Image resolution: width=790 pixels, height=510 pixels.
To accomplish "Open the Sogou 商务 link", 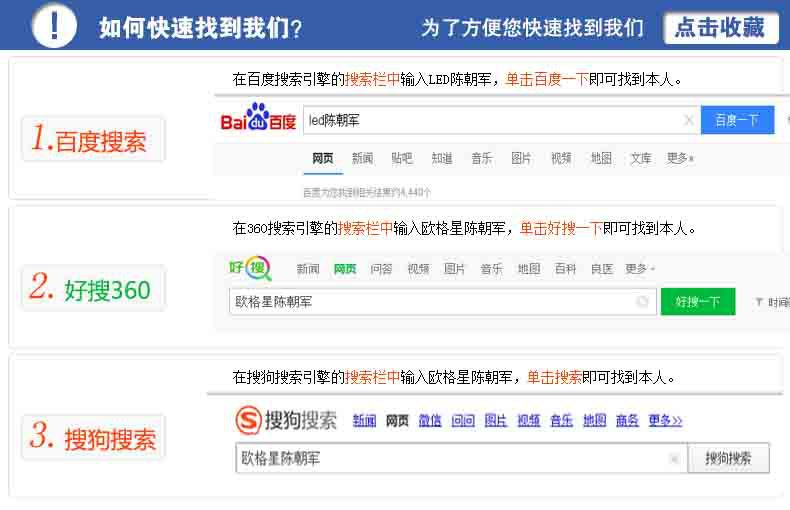I will [x=627, y=420].
